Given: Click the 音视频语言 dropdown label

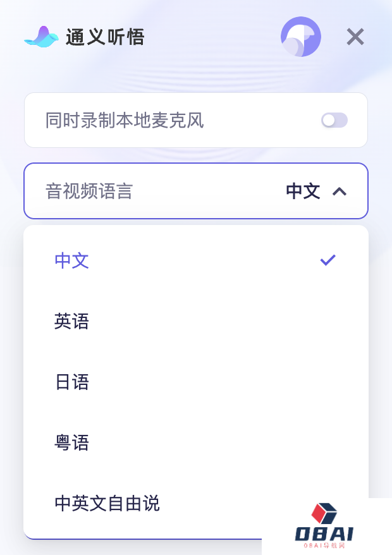Looking at the screenshot, I should 89,192.
